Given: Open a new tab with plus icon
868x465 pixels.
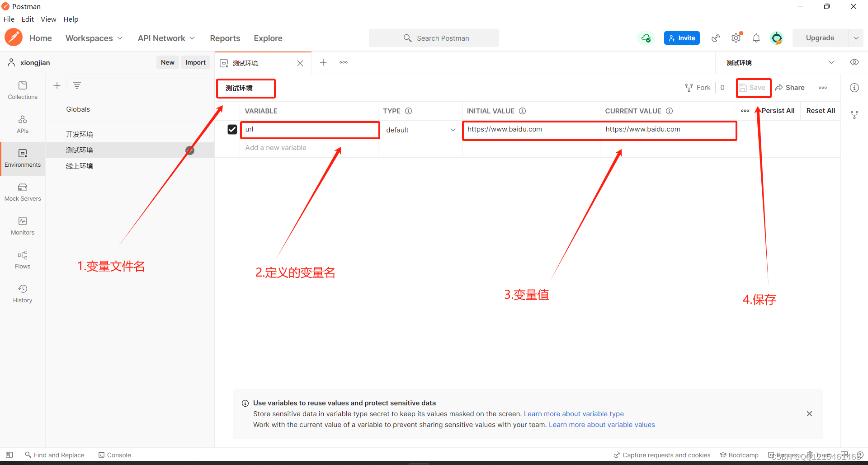Looking at the screenshot, I should pos(323,62).
